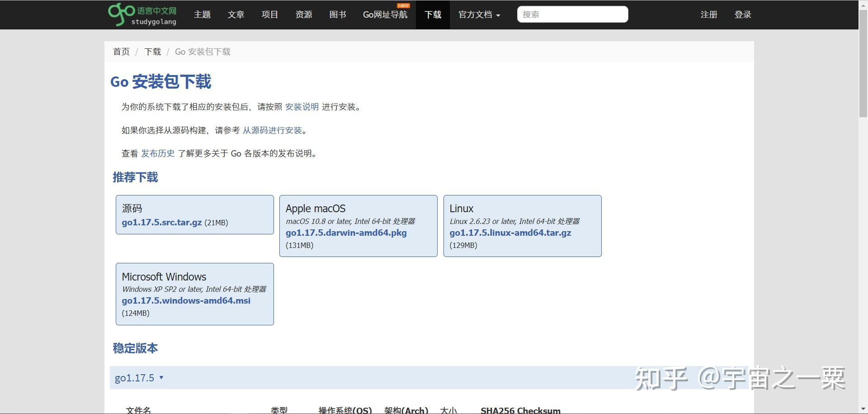Click the Go 语言中文网 site logo
The width and height of the screenshot is (868, 414).
pos(142,14)
